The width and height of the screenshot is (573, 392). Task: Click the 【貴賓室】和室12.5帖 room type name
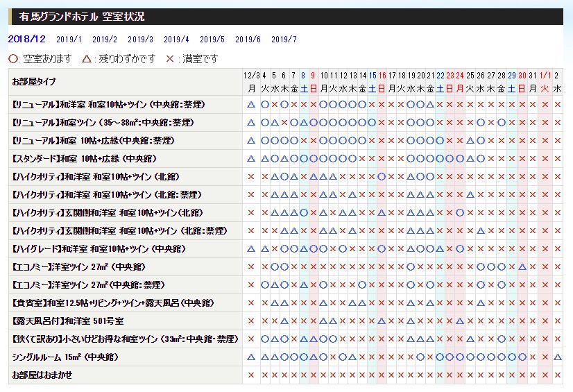point(113,303)
